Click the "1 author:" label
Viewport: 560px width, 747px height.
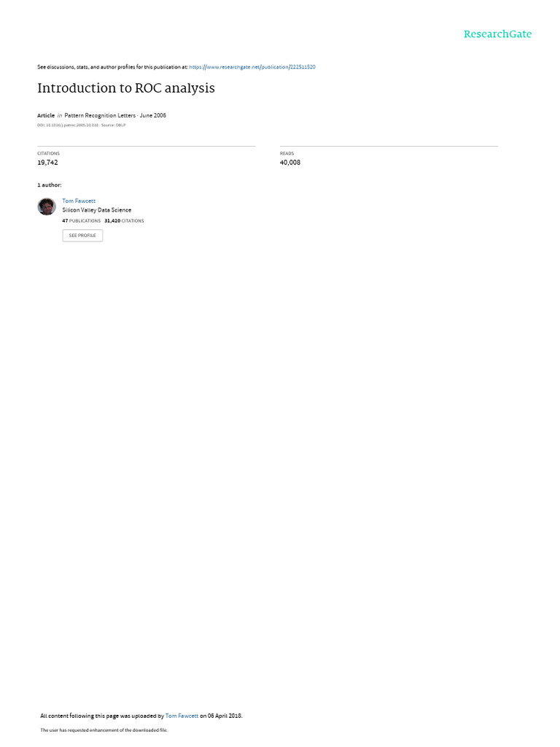(x=50, y=185)
